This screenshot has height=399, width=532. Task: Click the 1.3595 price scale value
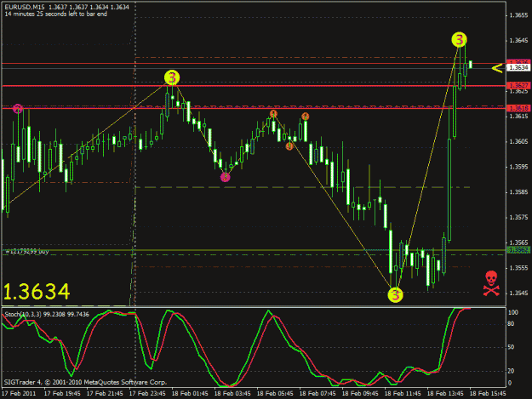click(518, 167)
